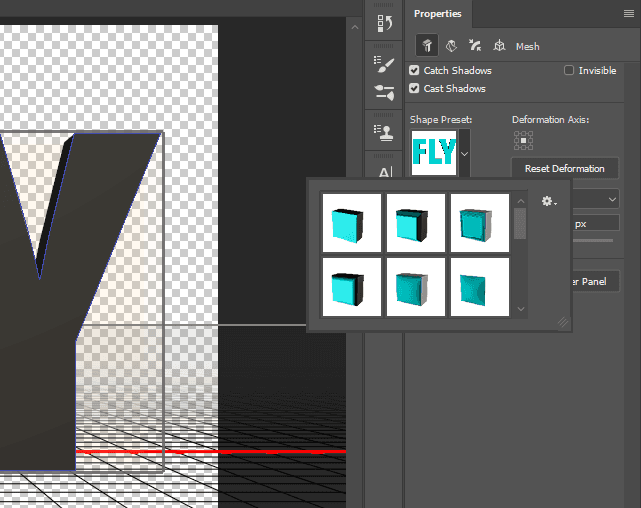The image size is (641, 508).
Task: Open the Adjustments sliders panel icon
Action: (385, 93)
